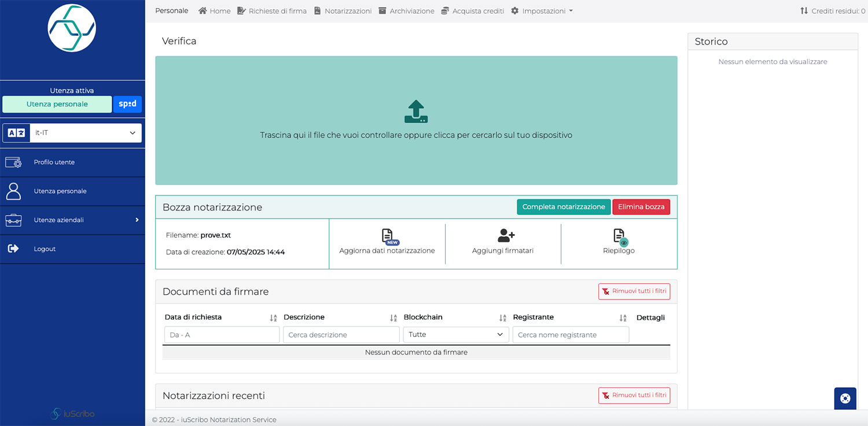The image size is (868, 426).
Task: Open the Profilo utente sidebar icon
Action: [13, 162]
